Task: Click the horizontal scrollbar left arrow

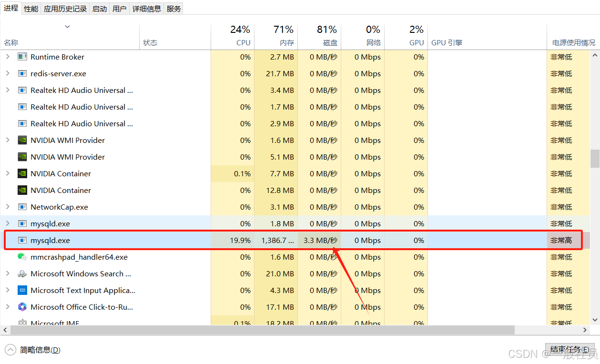Action: click(x=5, y=330)
